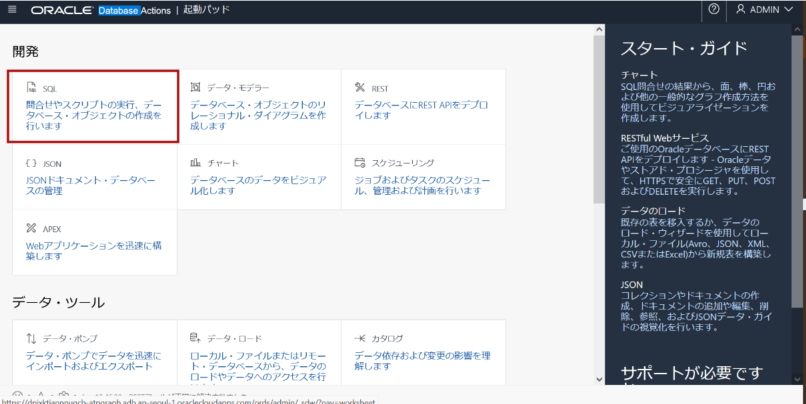Click the SQL worksheet icon
The image size is (806, 404).
[32, 87]
